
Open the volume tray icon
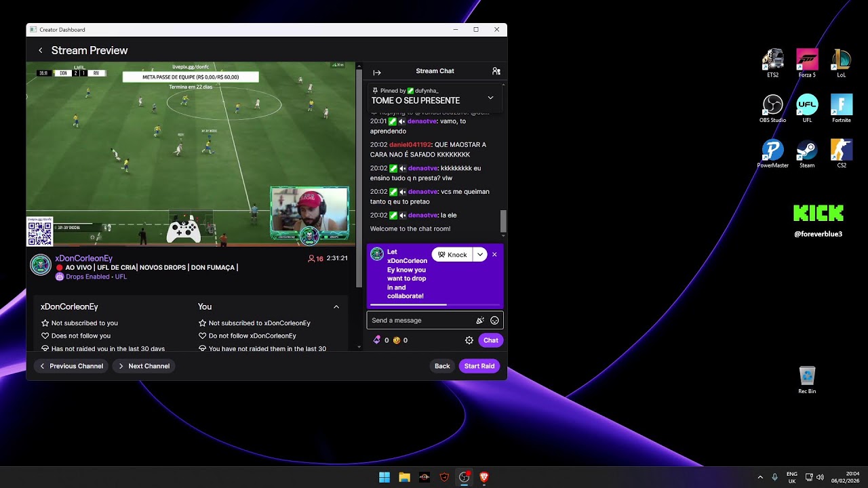click(820, 477)
